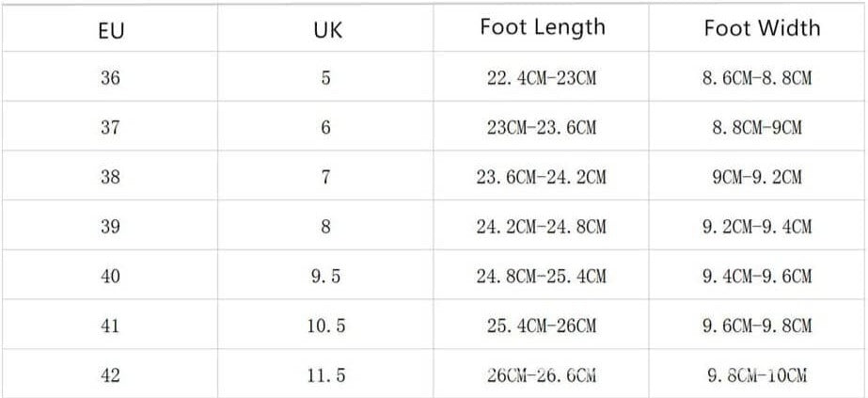The height and width of the screenshot is (398, 868).
Task: Click foot length 23.6CM-24.2CM cell
Action: (x=542, y=178)
